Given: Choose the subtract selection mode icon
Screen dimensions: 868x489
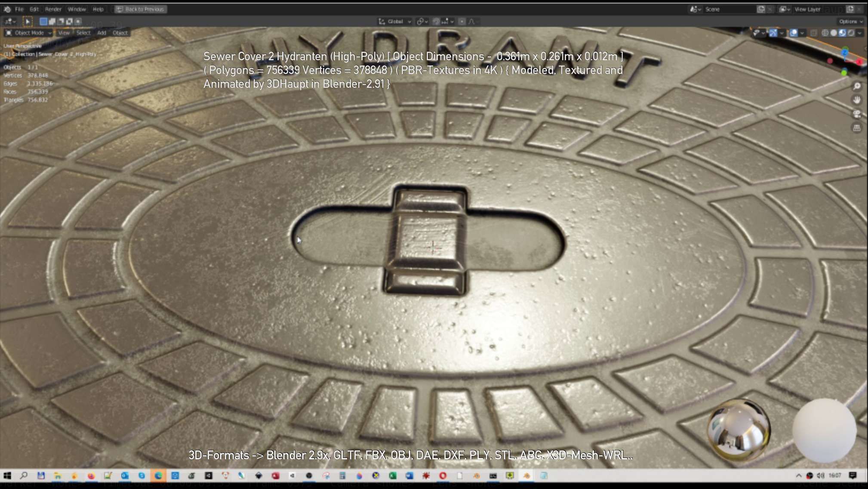Looking at the screenshot, I should coord(61,21).
